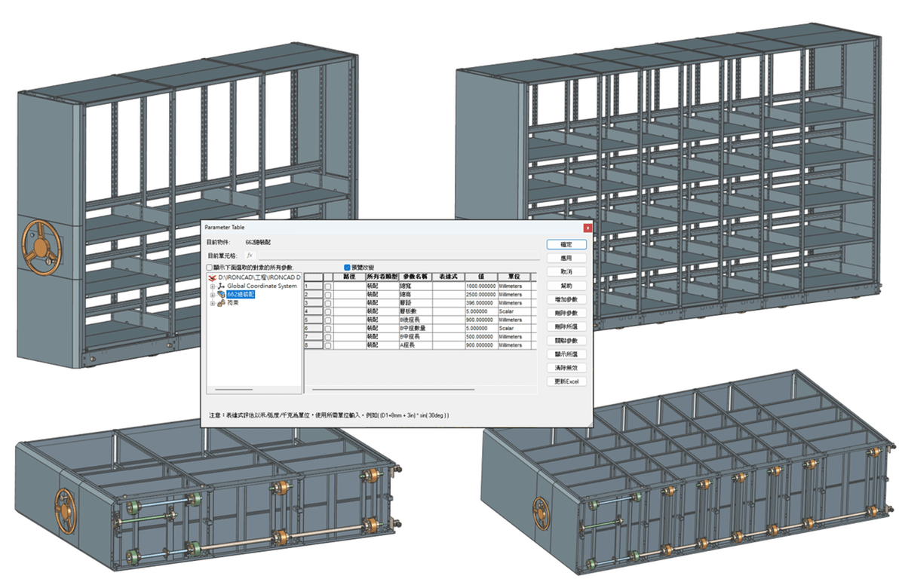The width and height of the screenshot is (905, 588).
Task: Toggle the 預覽改變 preview checkbox
Action: (x=347, y=268)
